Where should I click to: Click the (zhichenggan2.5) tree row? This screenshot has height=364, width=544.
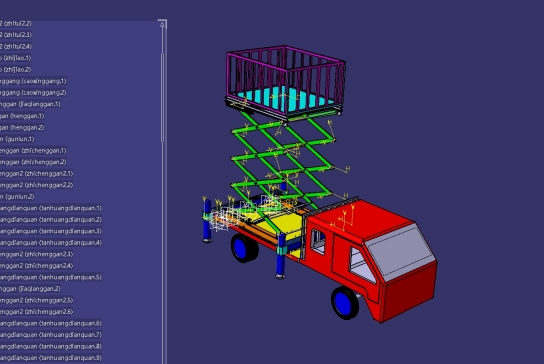point(37,300)
